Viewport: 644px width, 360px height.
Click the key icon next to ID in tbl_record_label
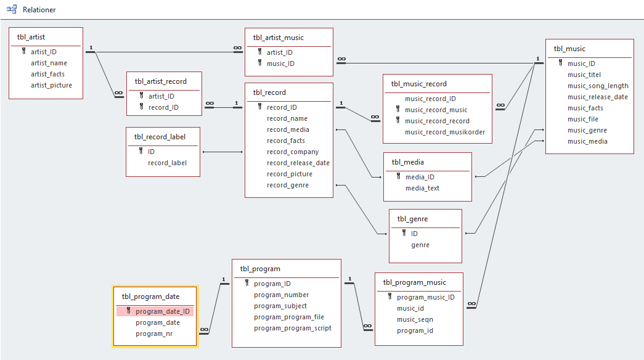[x=141, y=151]
